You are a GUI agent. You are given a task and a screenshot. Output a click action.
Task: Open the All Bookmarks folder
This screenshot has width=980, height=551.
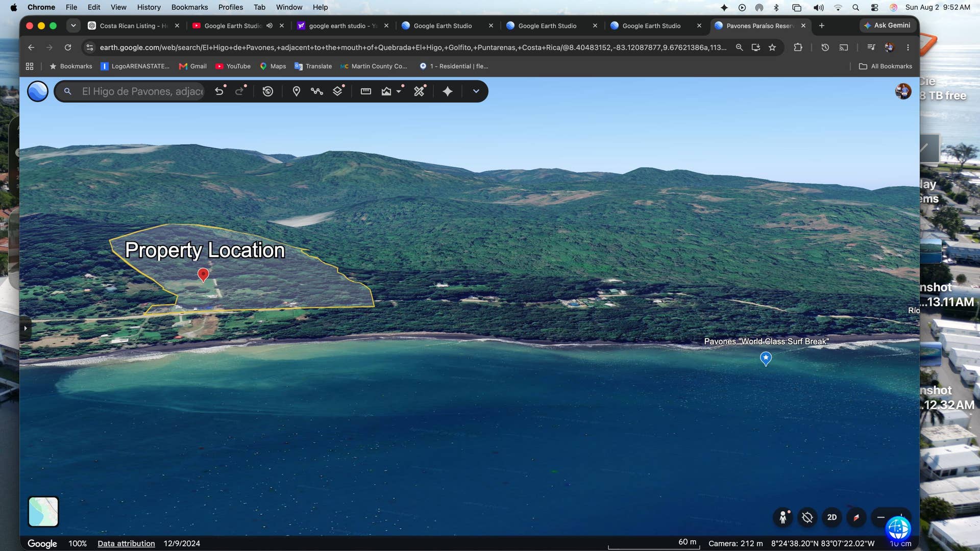click(x=886, y=66)
